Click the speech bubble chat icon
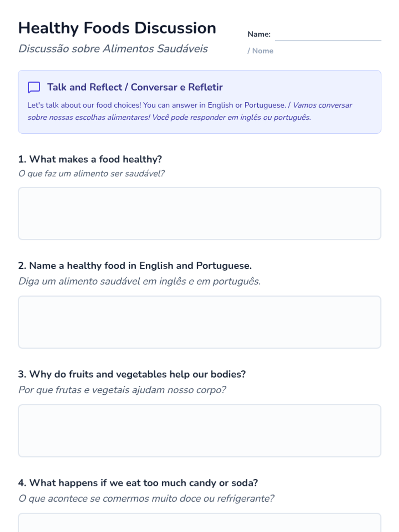Screen dimensions: 399x532 point(34,87)
